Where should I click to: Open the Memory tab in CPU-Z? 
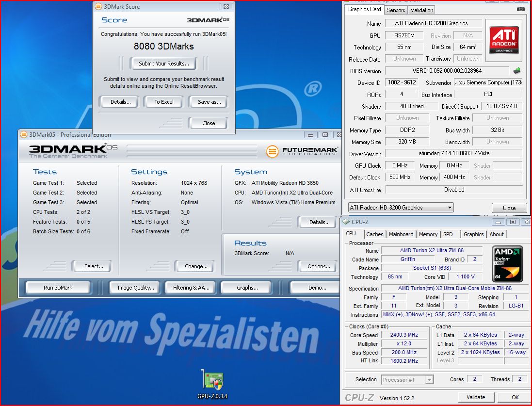click(428, 234)
